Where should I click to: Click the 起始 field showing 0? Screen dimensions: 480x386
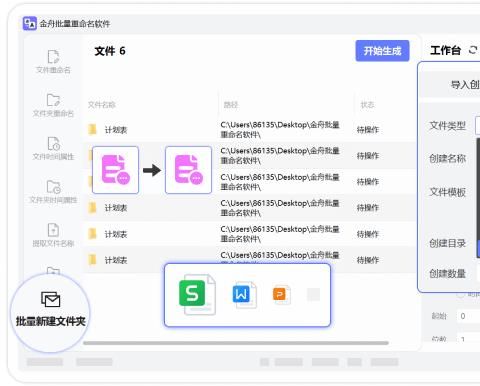click(468, 316)
